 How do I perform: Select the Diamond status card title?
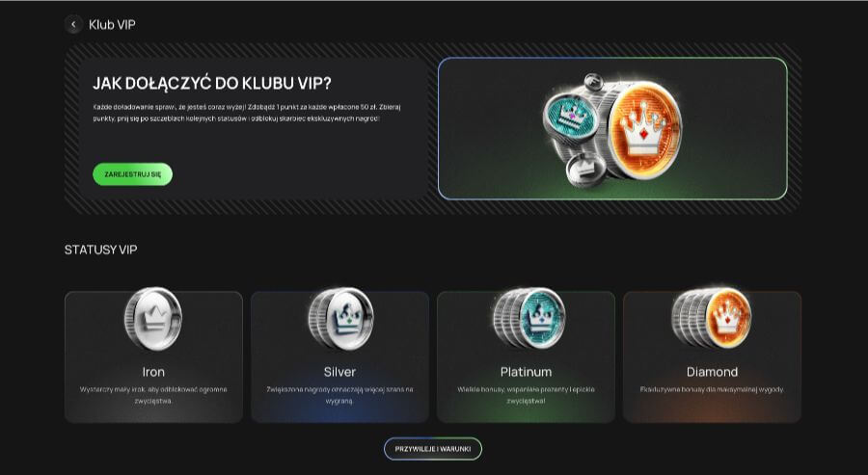(x=712, y=372)
